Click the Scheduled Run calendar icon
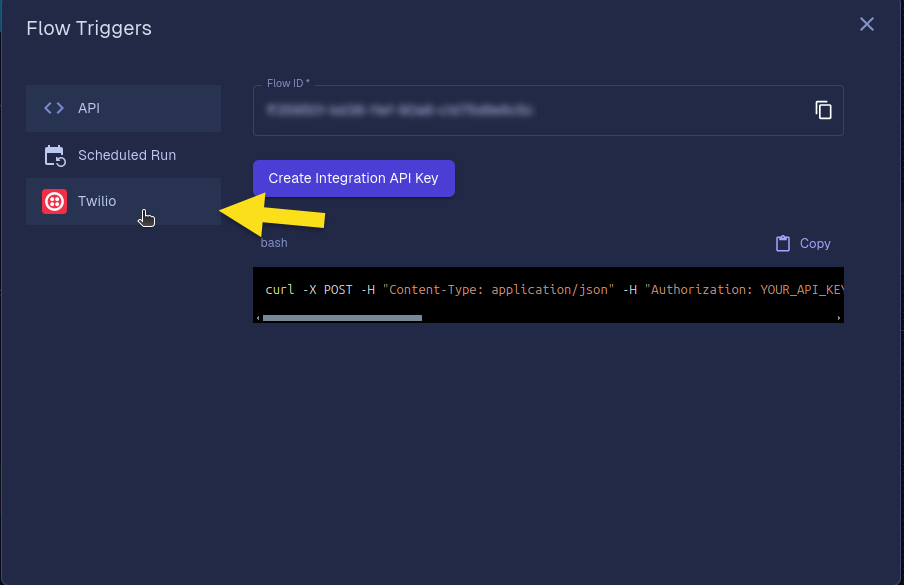 pos(55,156)
